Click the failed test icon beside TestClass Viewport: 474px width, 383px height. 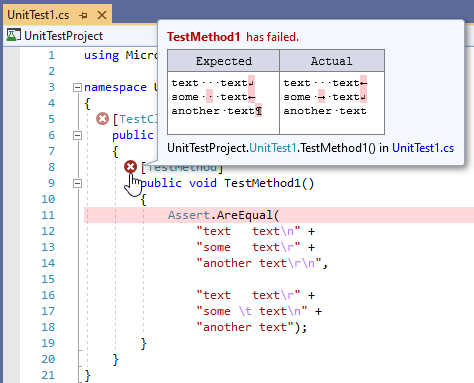[x=102, y=119]
